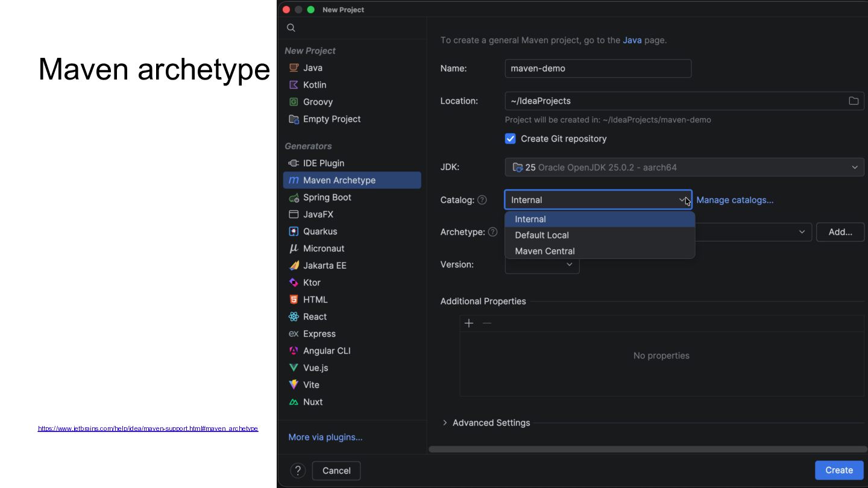Open Catalog help question-mark icon

(482, 200)
